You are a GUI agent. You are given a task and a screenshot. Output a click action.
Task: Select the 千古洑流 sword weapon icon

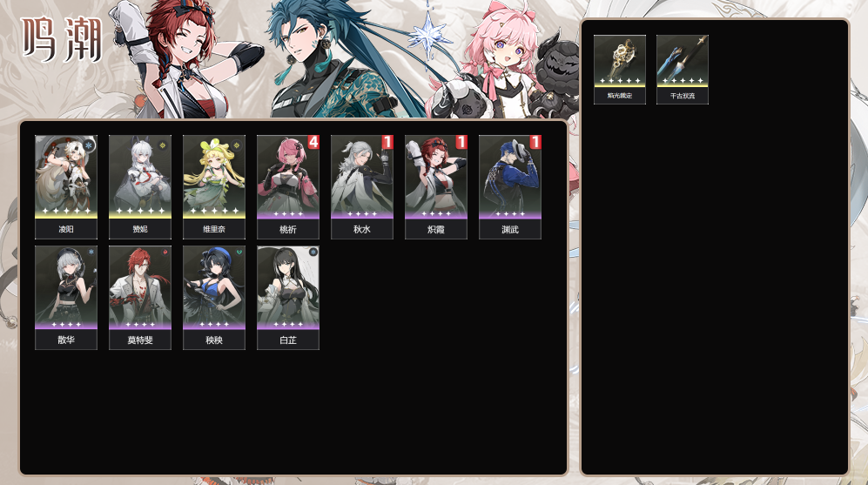point(682,69)
